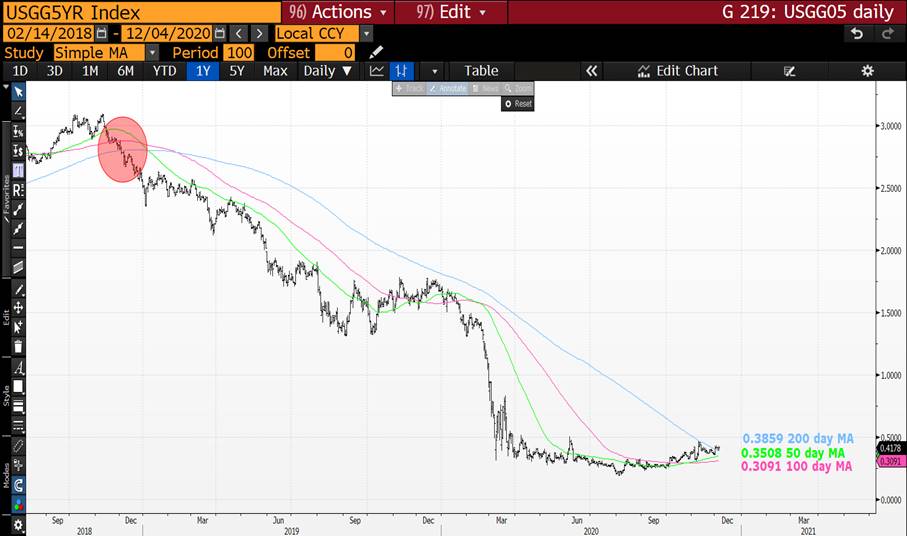Open the start date calendar picker
This screenshot has height=536, width=907.
click(x=102, y=34)
